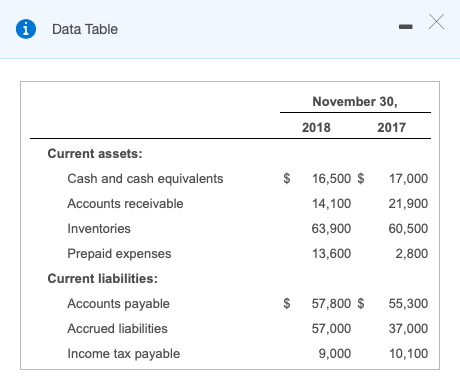The height and width of the screenshot is (387, 460).
Task: Click the 'Income tax payable' row label
Action: (124, 354)
